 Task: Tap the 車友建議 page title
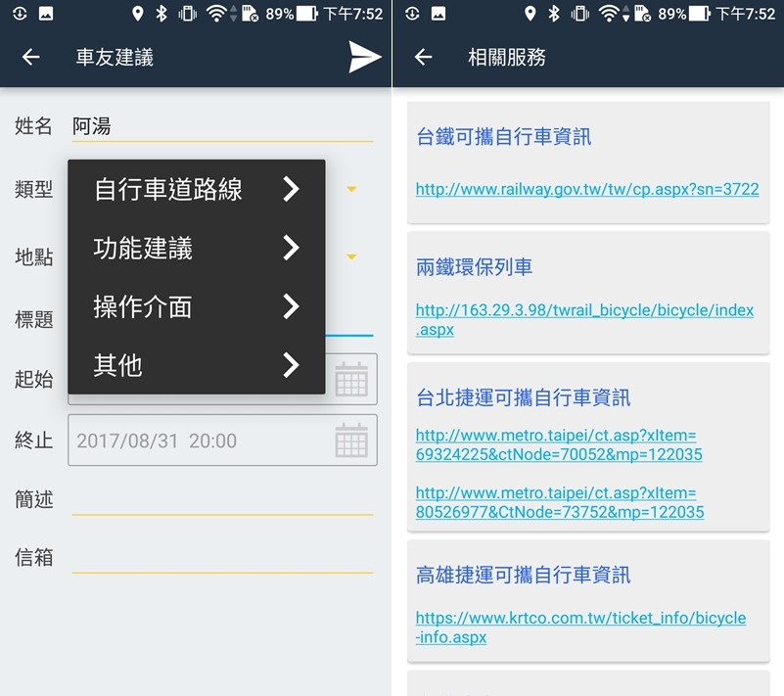115,57
